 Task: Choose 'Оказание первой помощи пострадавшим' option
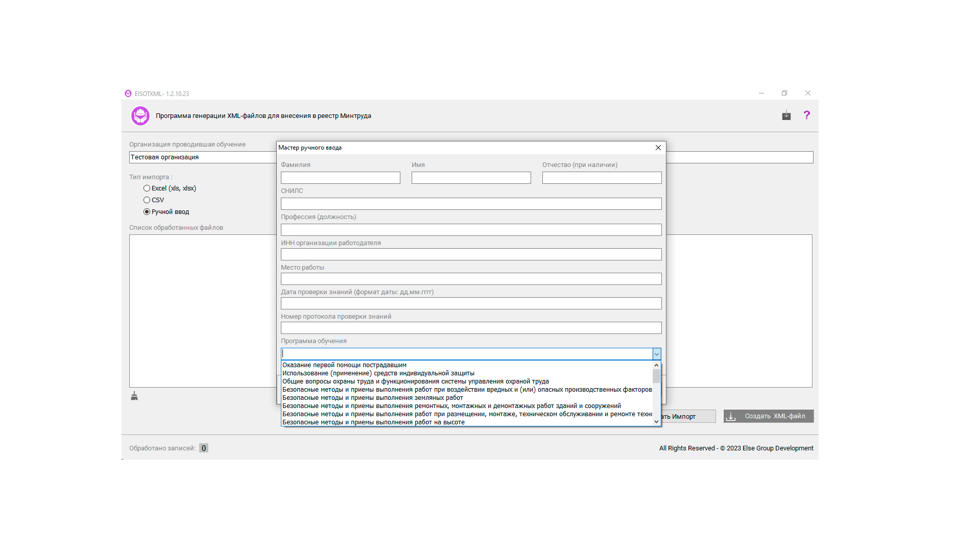pyautogui.click(x=467, y=365)
